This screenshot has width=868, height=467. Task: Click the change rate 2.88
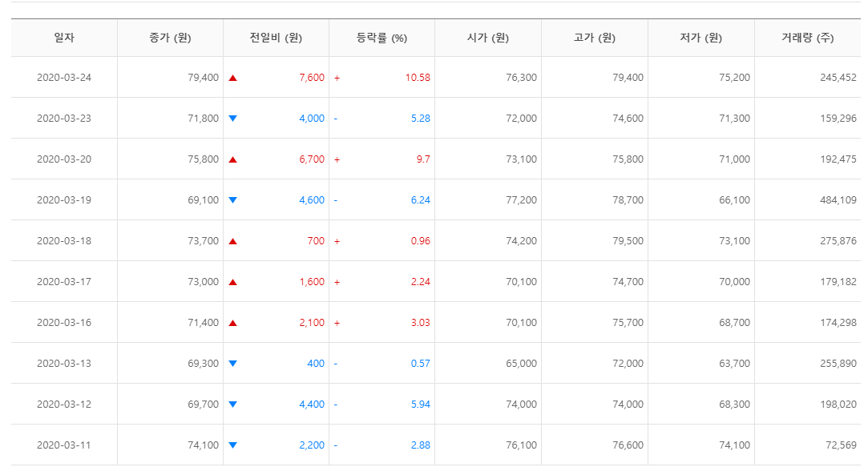421,445
